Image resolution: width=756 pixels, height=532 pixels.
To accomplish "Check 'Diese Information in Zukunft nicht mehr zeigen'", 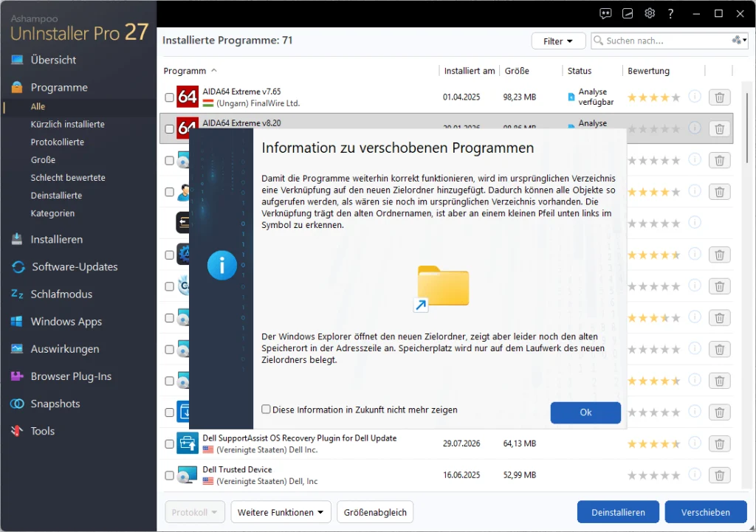I will pos(266,409).
